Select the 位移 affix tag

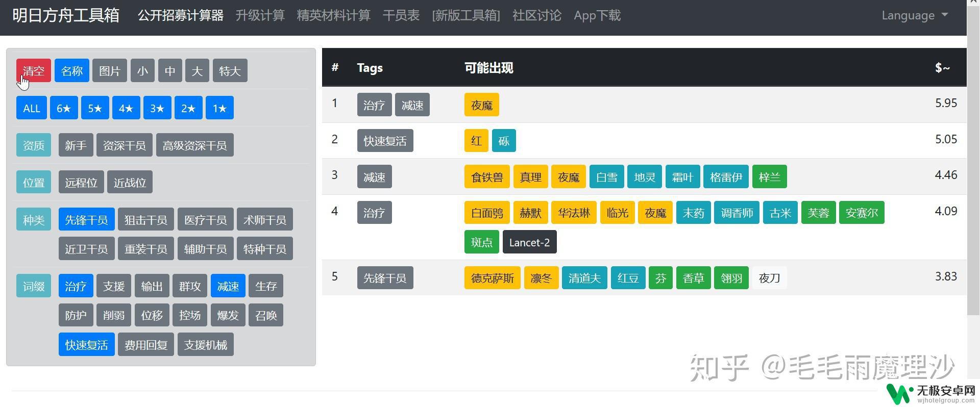[152, 315]
